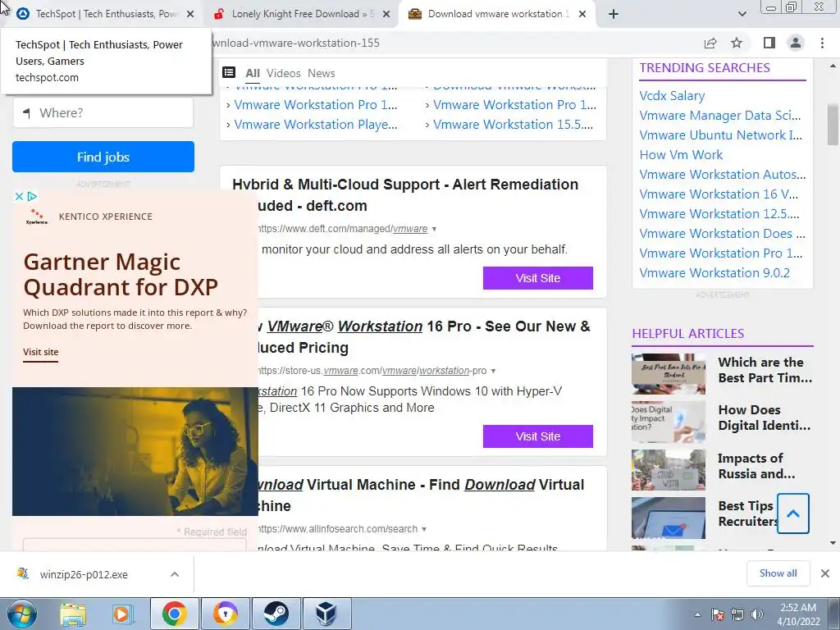Open Vmware Workstation 15.5... related link
The height and width of the screenshot is (630, 840).
tap(514, 125)
